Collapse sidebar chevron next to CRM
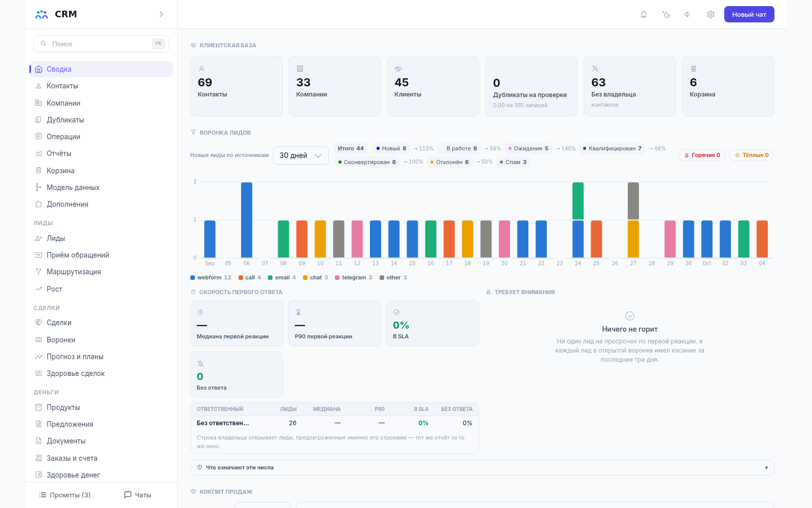 [161, 14]
